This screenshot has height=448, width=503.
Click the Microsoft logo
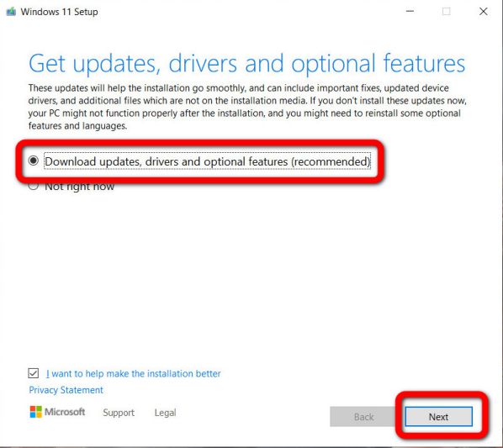(x=58, y=412)
